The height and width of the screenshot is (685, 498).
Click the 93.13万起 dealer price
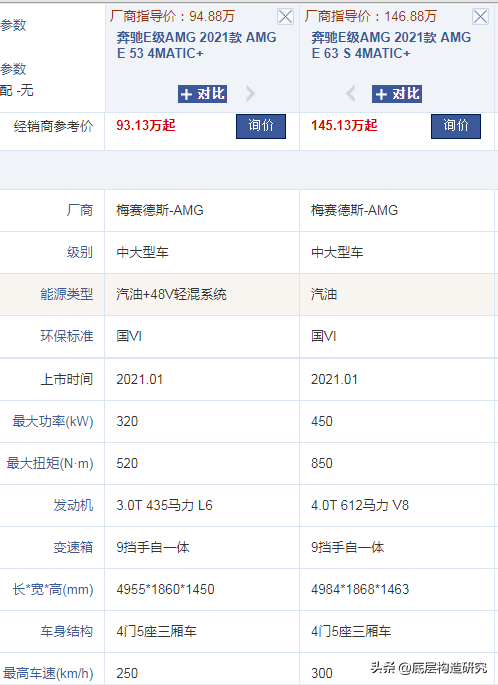(146, 125)
